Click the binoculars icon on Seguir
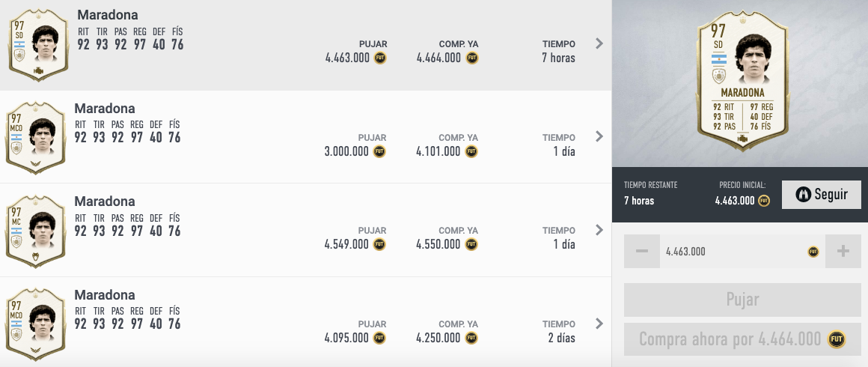 click(803, 194)
